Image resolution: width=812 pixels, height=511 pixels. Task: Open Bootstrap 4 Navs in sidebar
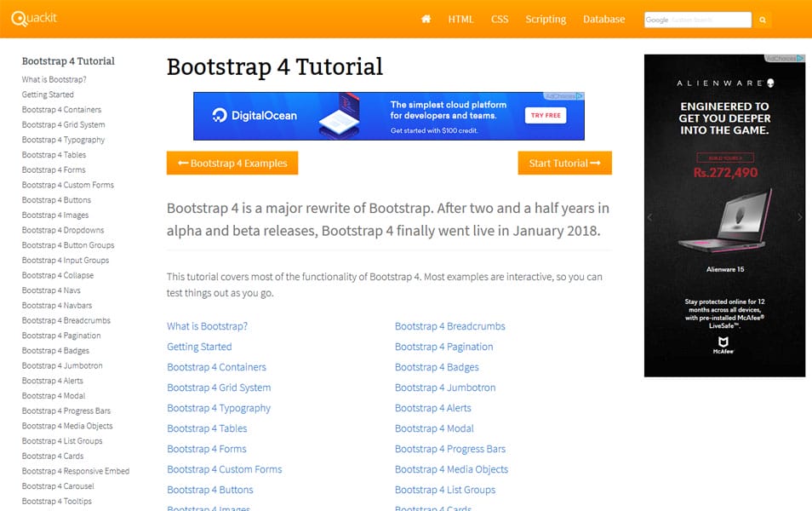pyautogui.click(x=51, y=290)
